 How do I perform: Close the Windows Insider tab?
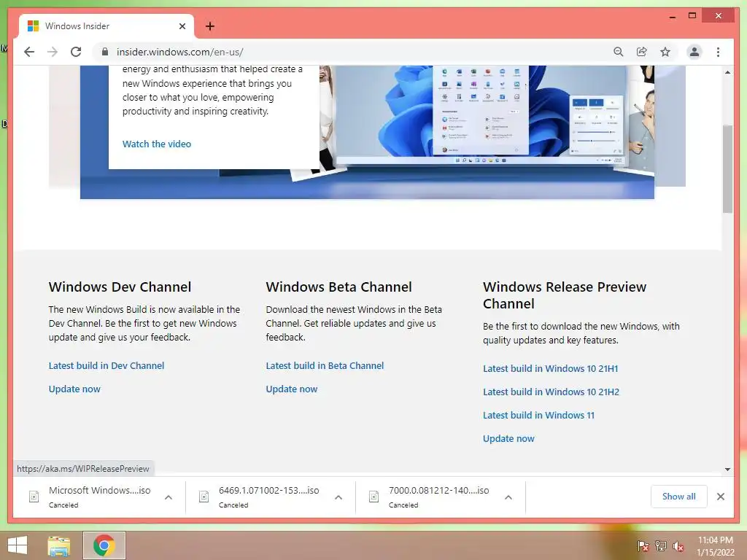182,26
